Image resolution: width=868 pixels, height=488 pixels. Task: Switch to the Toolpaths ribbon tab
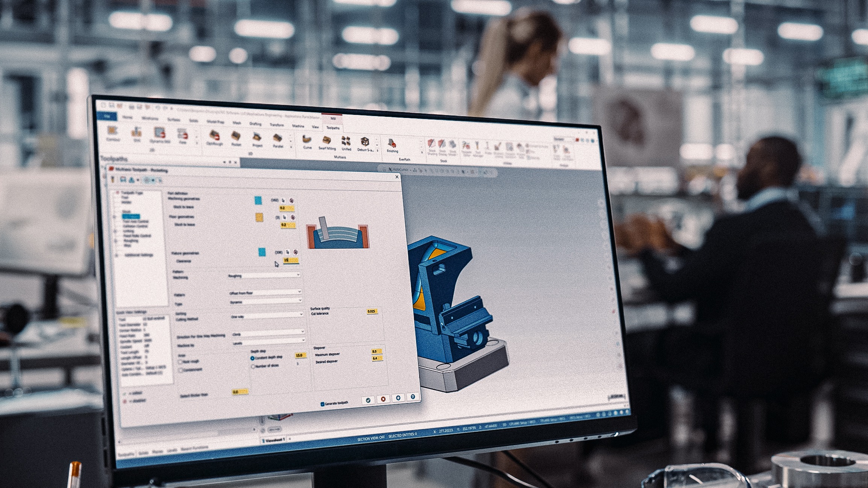(x=333, y=128)
